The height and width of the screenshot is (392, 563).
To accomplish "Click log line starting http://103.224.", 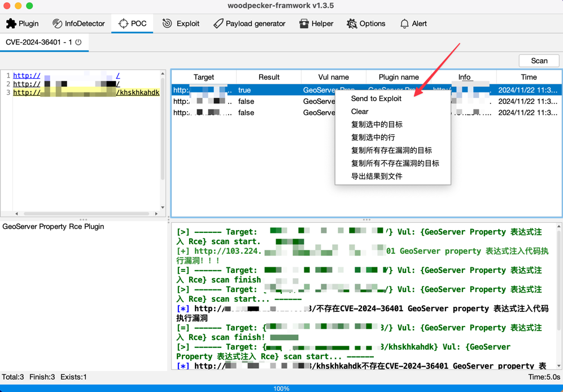I will pyautogui.click(x=363, y=256).
